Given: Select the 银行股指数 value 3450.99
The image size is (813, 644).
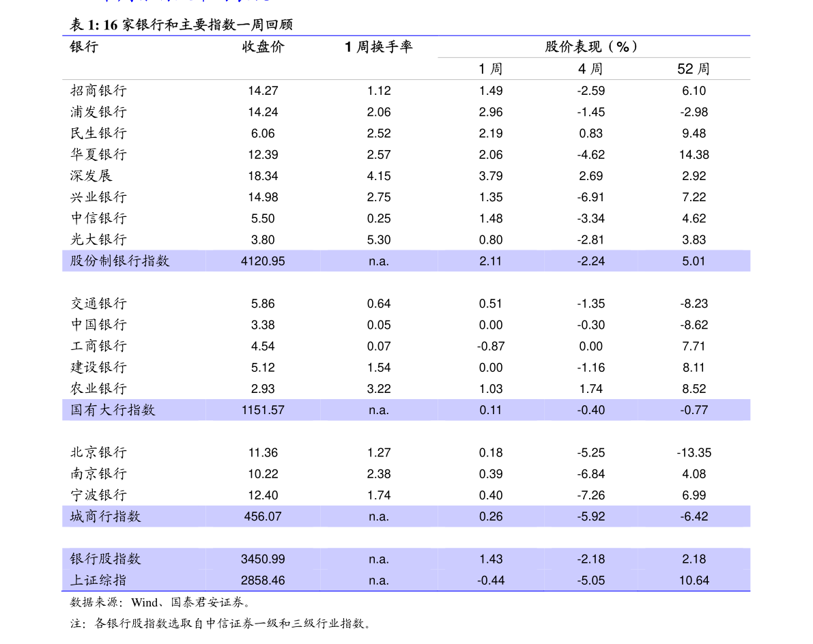Looking at the screenshot, I should pyautogui.click(x=263, y=559).
